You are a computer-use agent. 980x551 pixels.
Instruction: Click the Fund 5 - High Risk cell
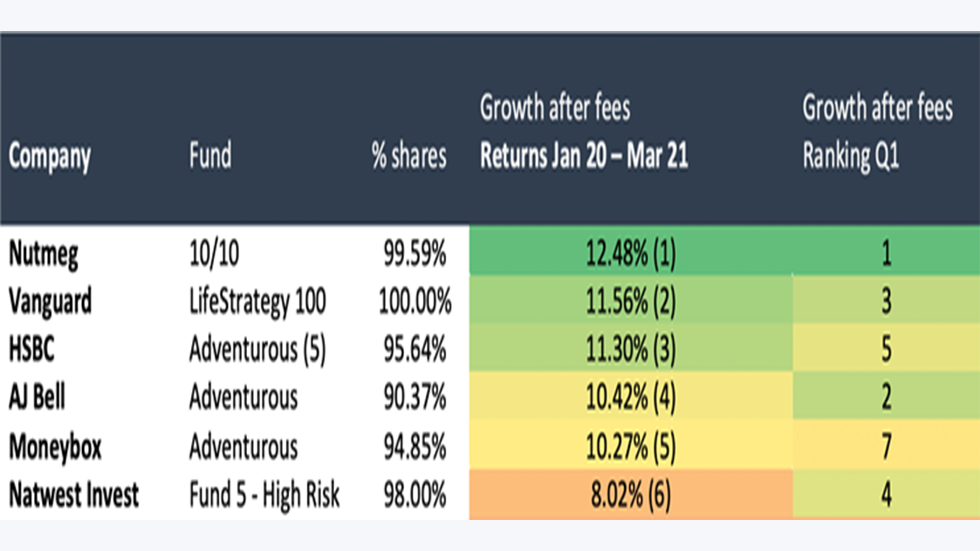coord(265,494)
